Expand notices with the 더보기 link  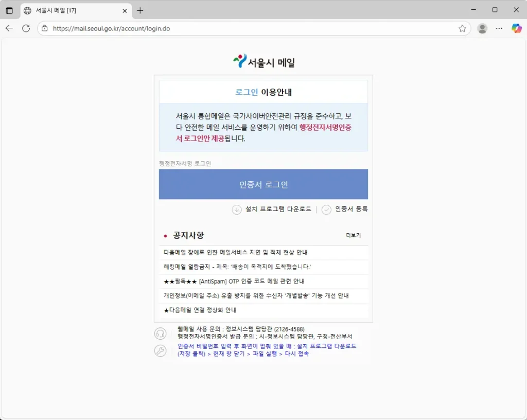pos(353,235)
